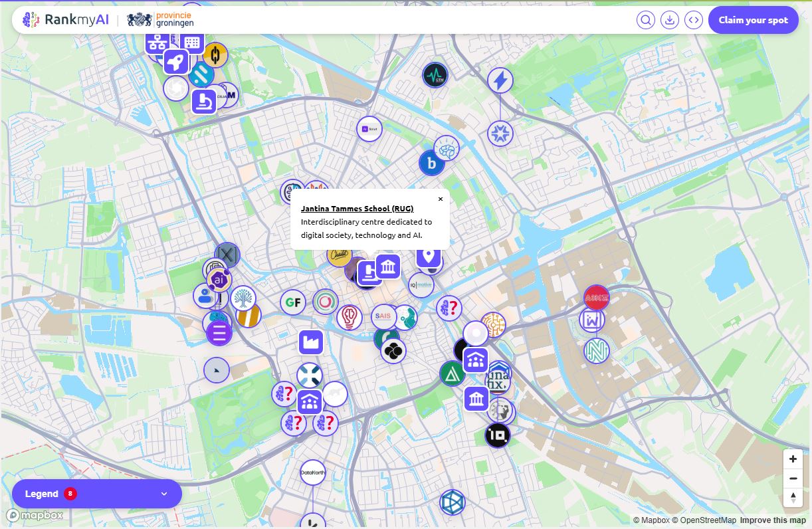812x529 pixels.
Task: Expand the Legend panel chevron
Action: tap(164, 494)
